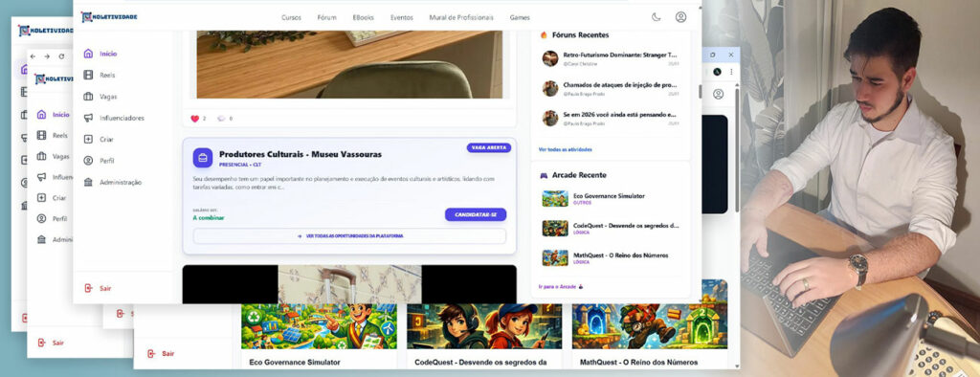Click Carol Christine's avatar in Fóruns Recentes
The height and width of the screenshot is (377, 980).
[x=550, y=58]
